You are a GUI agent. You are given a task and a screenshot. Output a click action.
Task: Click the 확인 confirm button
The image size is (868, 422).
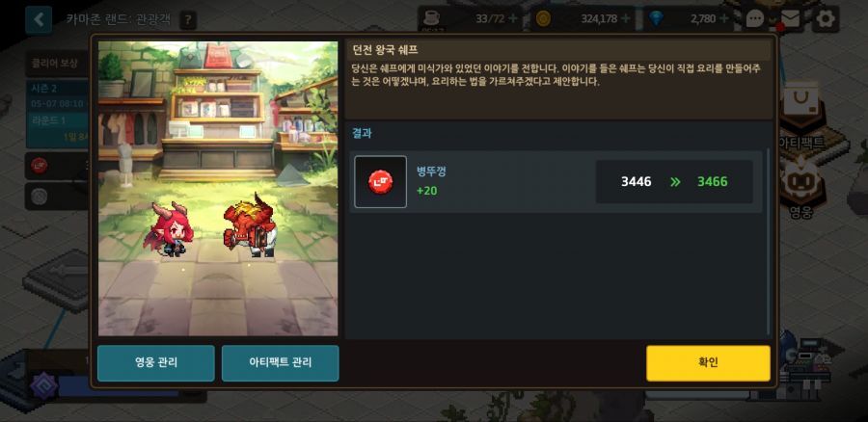click(708, 363)
